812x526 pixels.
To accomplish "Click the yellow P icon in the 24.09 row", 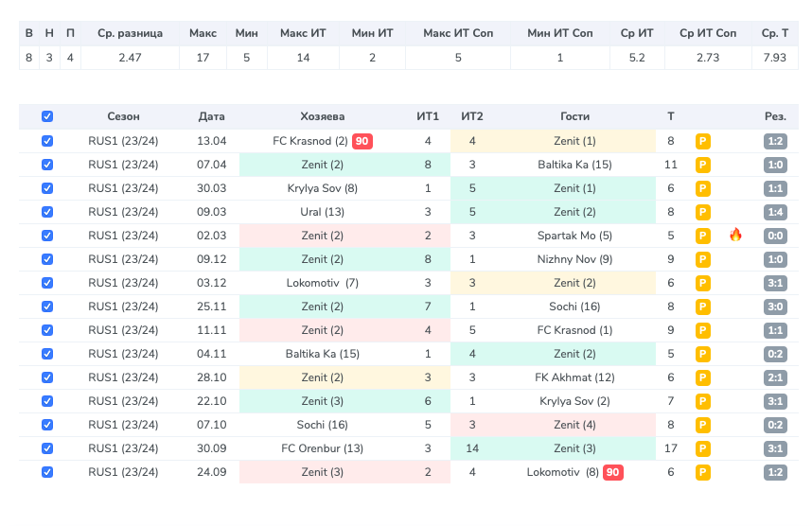I will (x=703, y=472).
